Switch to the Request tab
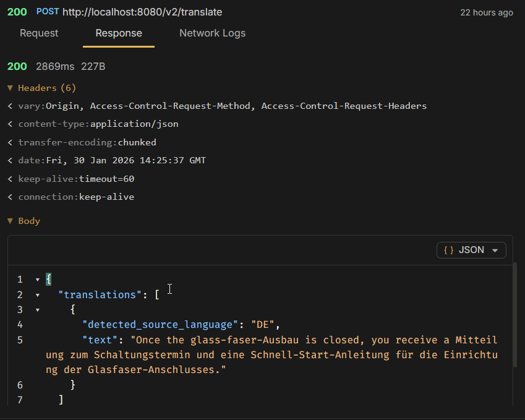The image size is (525, 420). point(39,33)
